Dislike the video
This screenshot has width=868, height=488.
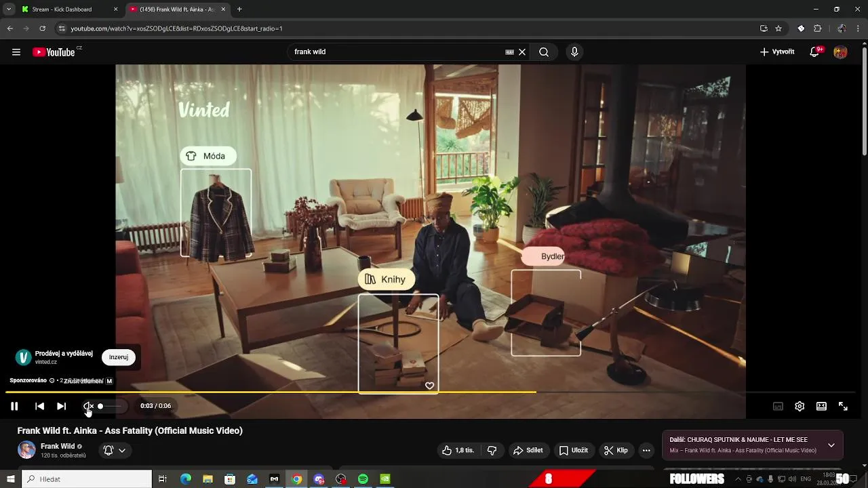(x=492, y=450)
